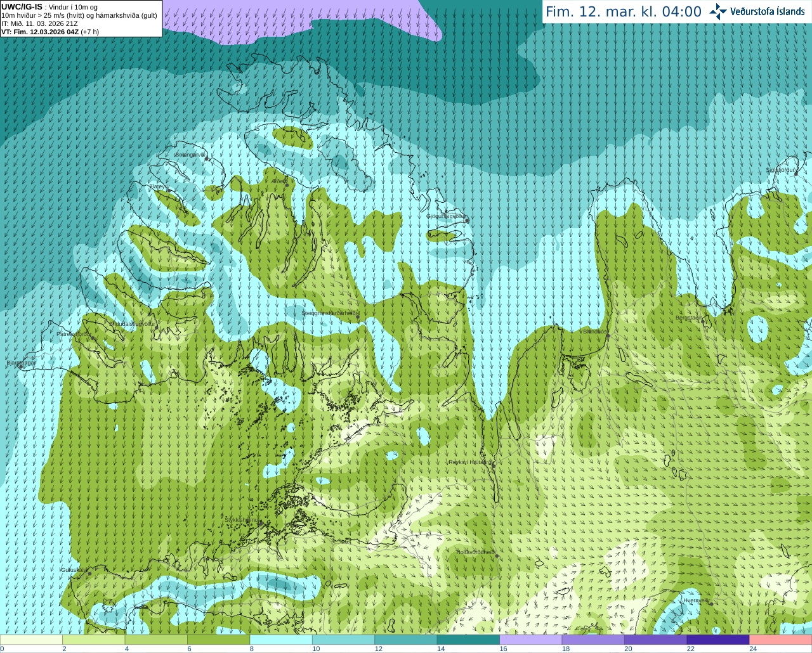Select the Reykir í Hrútafirði station label
The image size is (812, 653).
(x=470, y=462)
